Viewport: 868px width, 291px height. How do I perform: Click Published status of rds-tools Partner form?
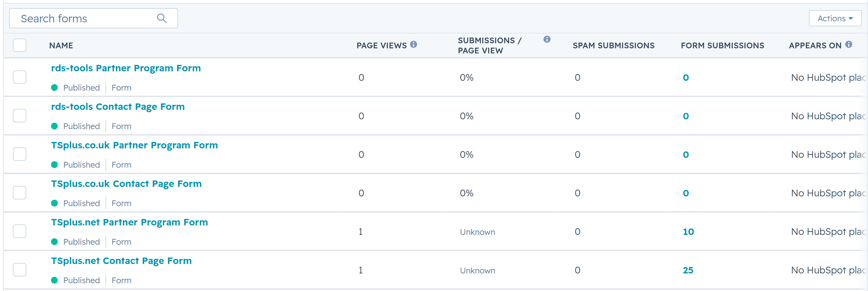pos(81,88)
